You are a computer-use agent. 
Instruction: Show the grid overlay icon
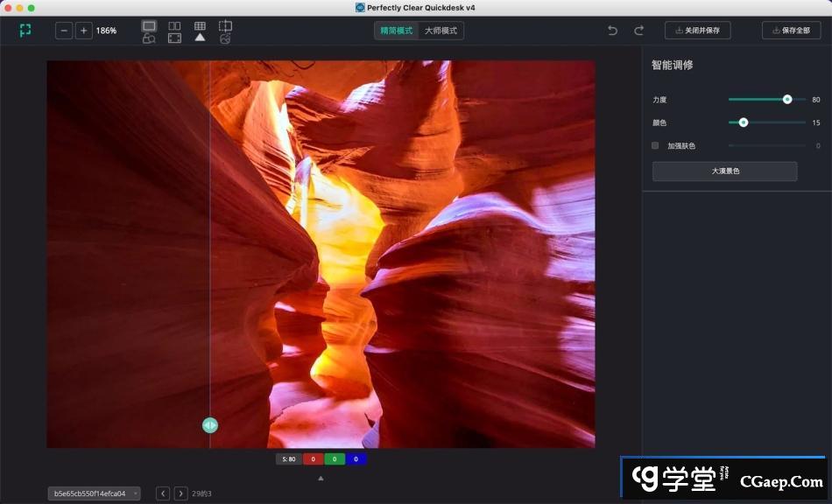(x=200, y=26)
